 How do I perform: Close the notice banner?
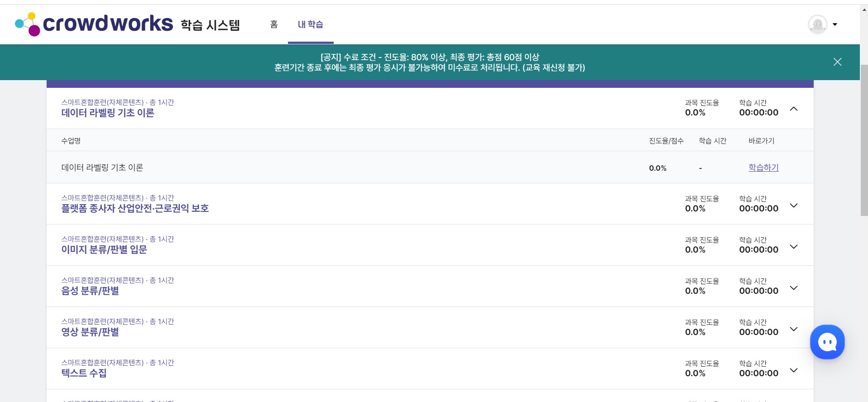(837, 62)
